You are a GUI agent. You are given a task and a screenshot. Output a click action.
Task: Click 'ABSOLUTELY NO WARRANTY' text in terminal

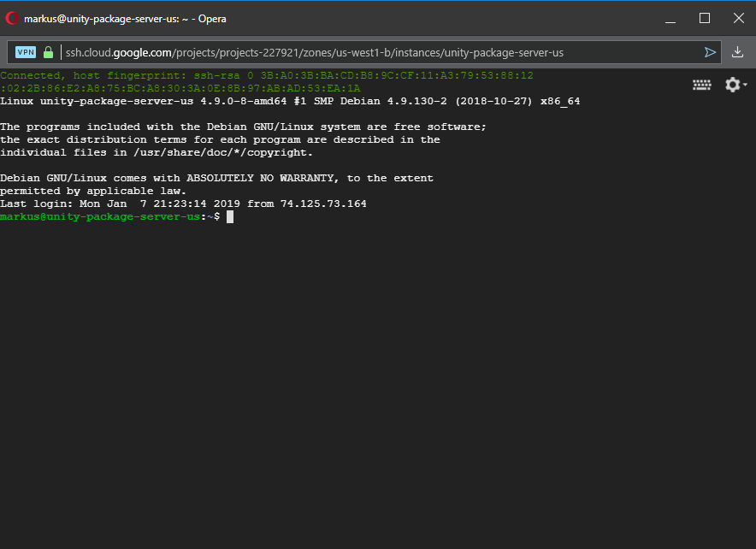coord(260,179)
